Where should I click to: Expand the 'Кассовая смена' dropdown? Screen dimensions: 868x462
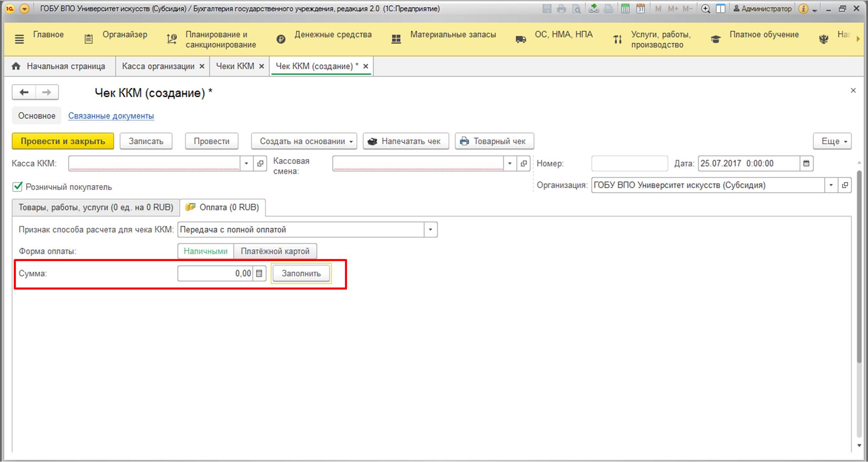coord(513,163)
